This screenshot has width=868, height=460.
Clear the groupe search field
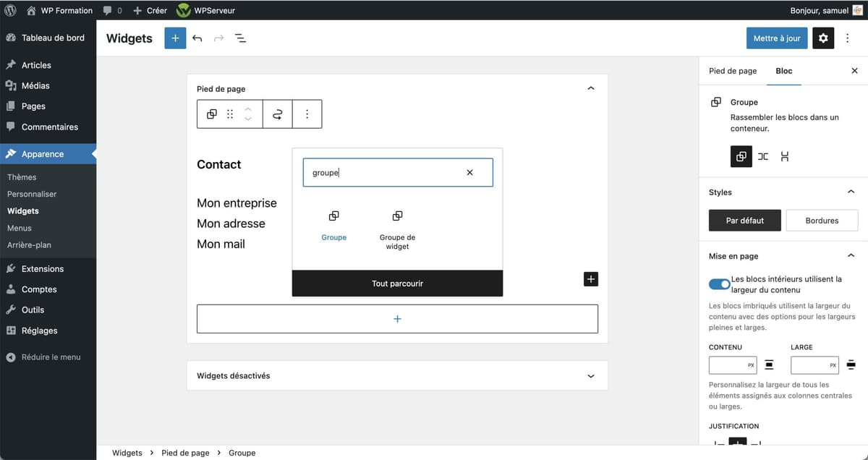469,172
